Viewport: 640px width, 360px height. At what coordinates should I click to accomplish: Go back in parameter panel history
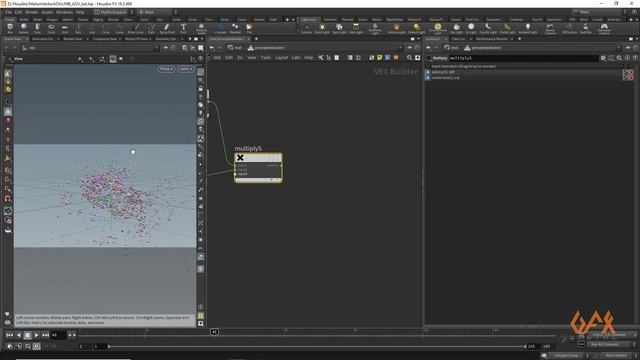429,48
